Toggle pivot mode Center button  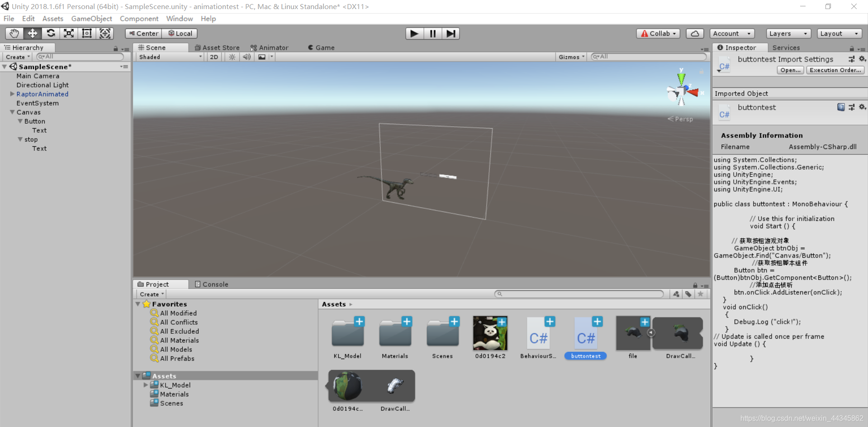click(143, 34)
